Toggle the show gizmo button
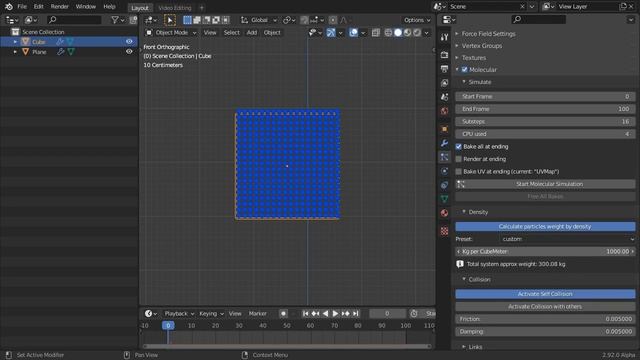Image resolution: width=640 pixels, height=360 pixels. (331, 33)
